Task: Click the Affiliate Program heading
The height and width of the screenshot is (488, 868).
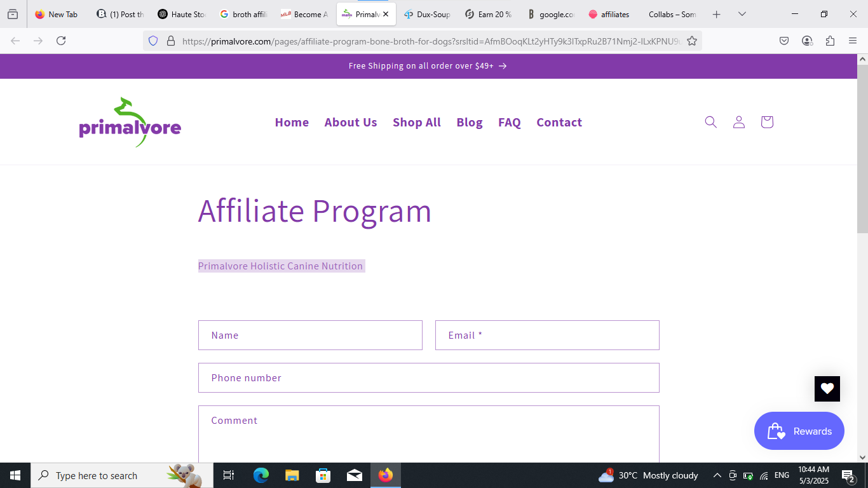Action: 315,211
